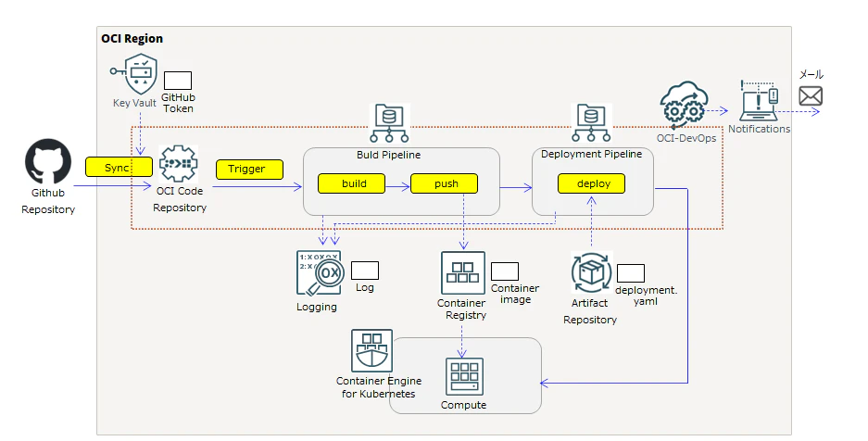868x441 pixels.
Task: Click the 'Logging' label
Action: pos(317,307)
